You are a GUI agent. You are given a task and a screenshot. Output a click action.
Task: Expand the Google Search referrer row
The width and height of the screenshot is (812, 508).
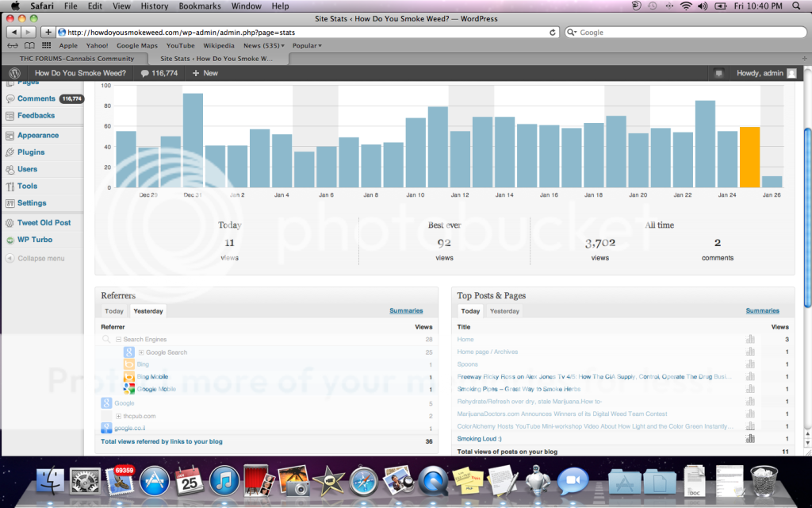pyautogui.click(x=141, y=352)
